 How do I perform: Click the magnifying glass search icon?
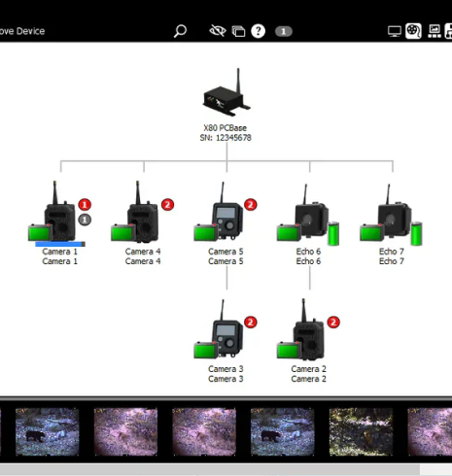[180, 31]
